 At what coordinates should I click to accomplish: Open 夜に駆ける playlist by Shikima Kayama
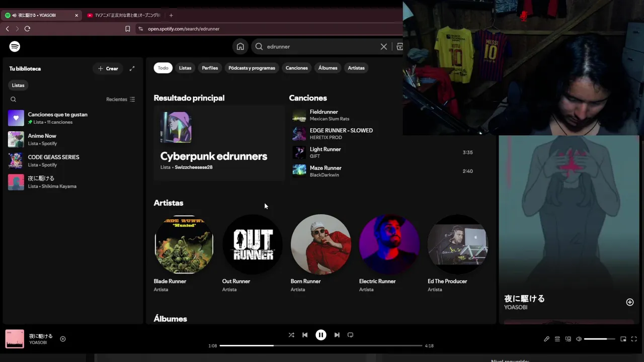pyautogui.click(x=72, y=182)
